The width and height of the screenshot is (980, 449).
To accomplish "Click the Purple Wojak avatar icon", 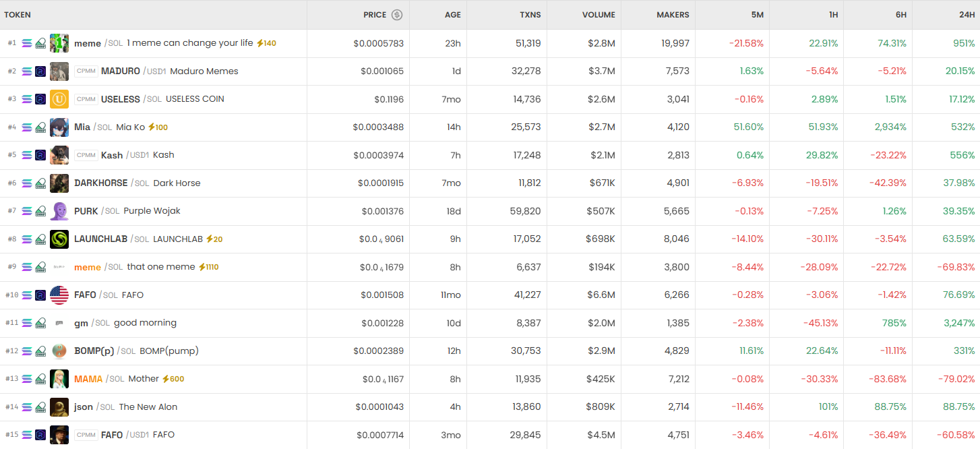I will coord(59,211).
